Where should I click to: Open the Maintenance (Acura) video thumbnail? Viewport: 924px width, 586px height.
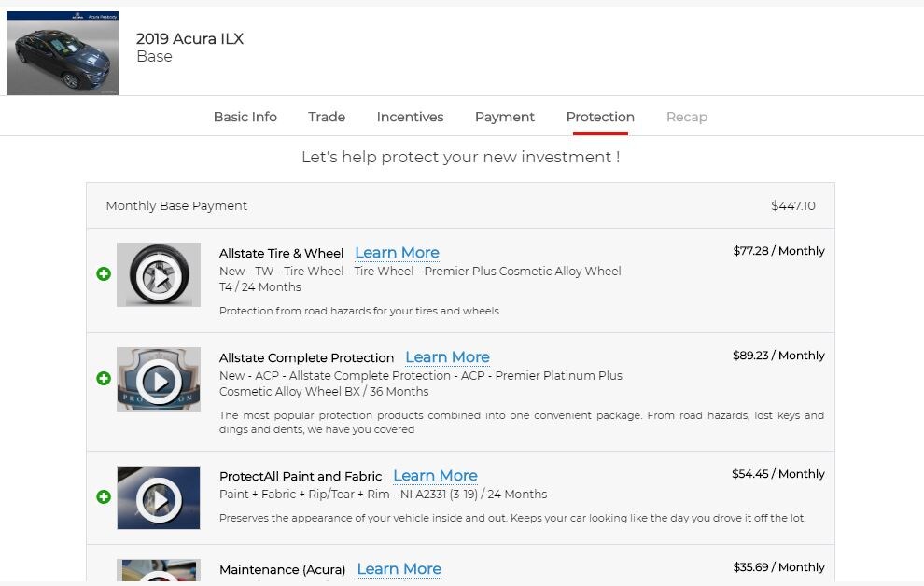click(x=159, y=570)
